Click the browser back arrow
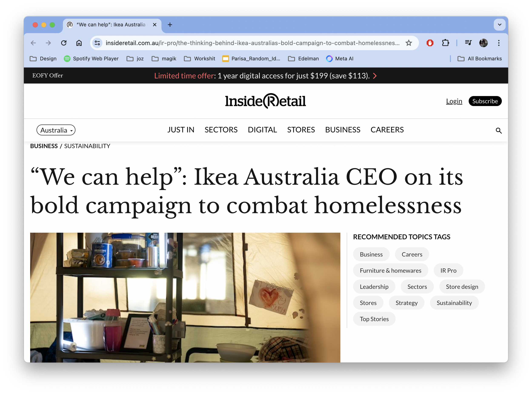 [33, 43]
